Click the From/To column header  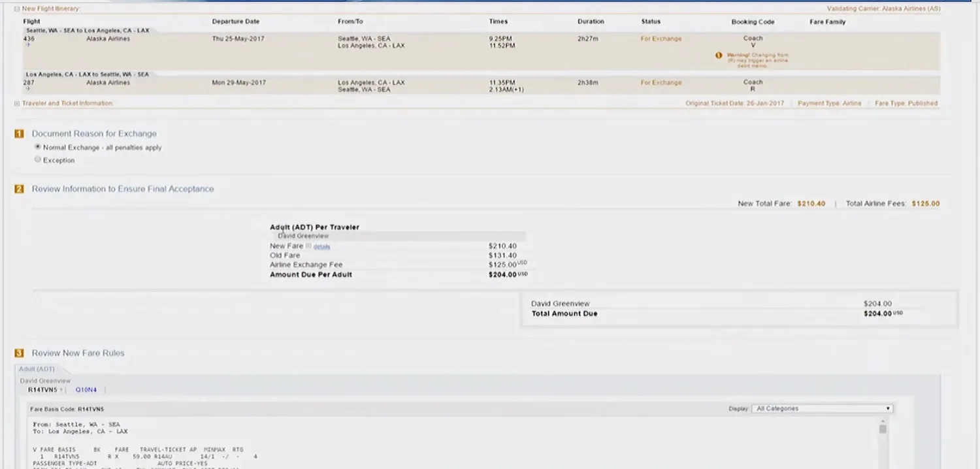click(350, 22)
